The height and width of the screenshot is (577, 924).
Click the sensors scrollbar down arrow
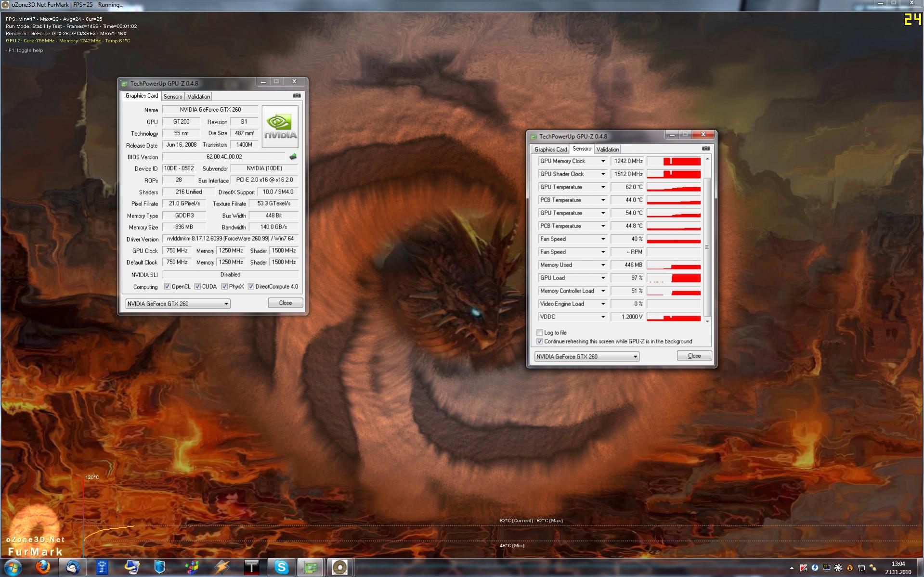(707, 321)
